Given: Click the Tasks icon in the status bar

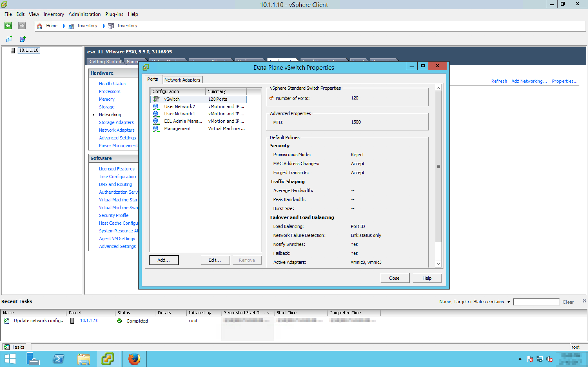Looking at the screenshot, I should (x=7, y=347).
